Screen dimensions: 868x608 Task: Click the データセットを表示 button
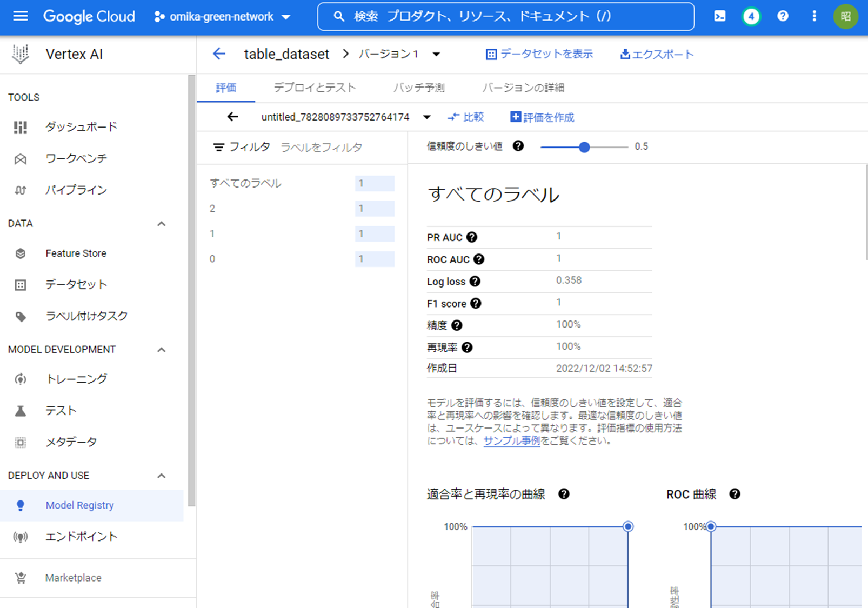[539, 54]
